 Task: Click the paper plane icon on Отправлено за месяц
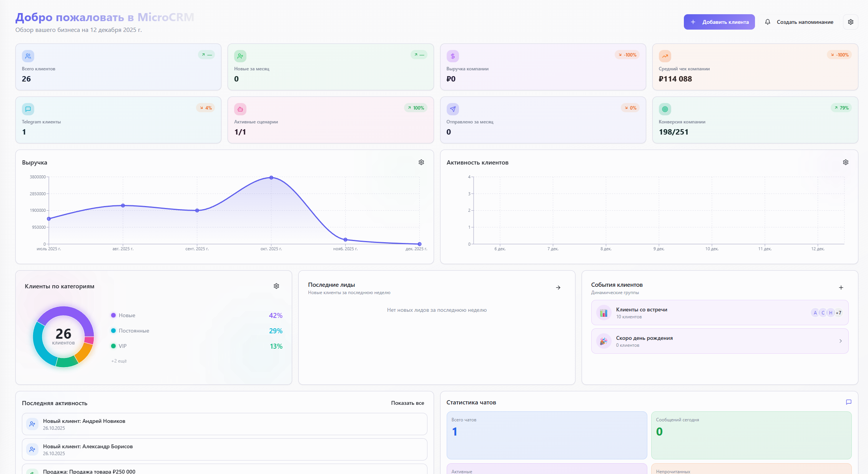point(453,109)
